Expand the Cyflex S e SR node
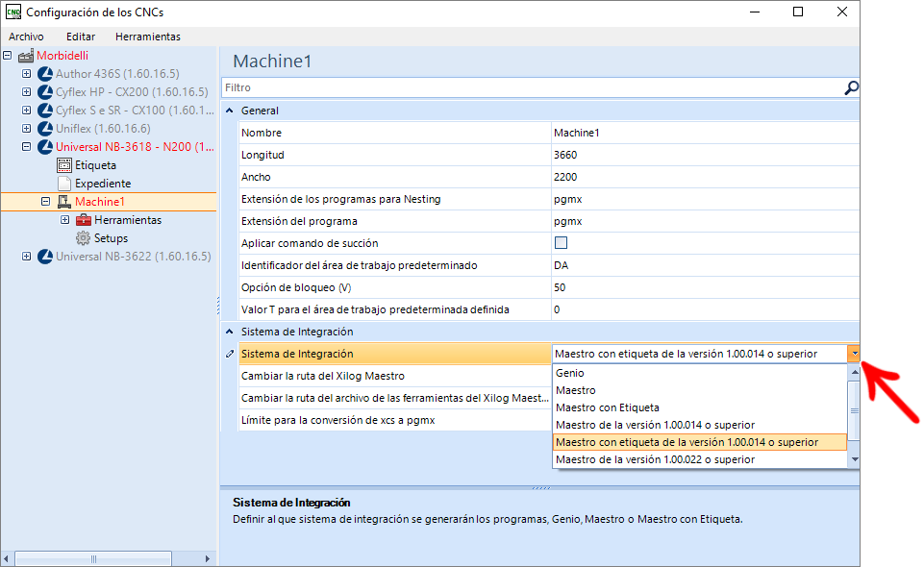This screenshot has width=924, height=567. tap(27, 111)
